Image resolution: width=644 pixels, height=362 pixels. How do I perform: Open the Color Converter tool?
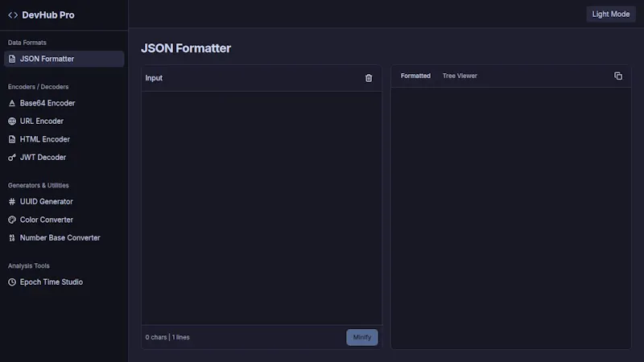pyautogui.click(x=64, y=220)
